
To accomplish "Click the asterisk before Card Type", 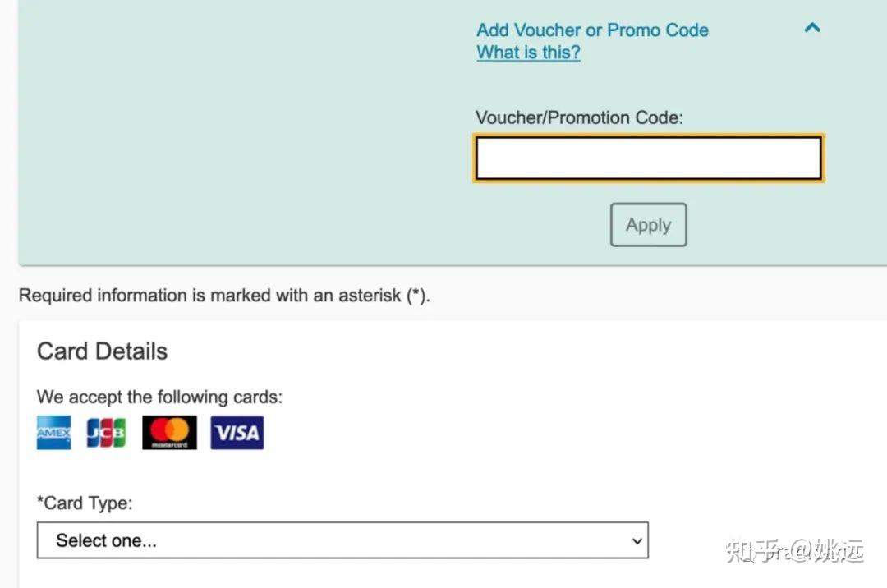I will point(40,501).
